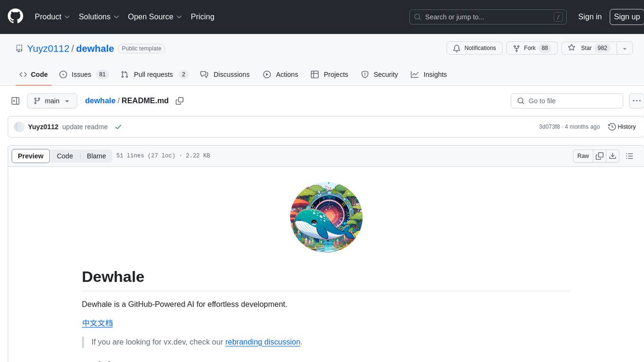Select the Code view
Image resolution: width=644 pixels, height=362 pixels.
pyautogui.click(x=65, y=156)
